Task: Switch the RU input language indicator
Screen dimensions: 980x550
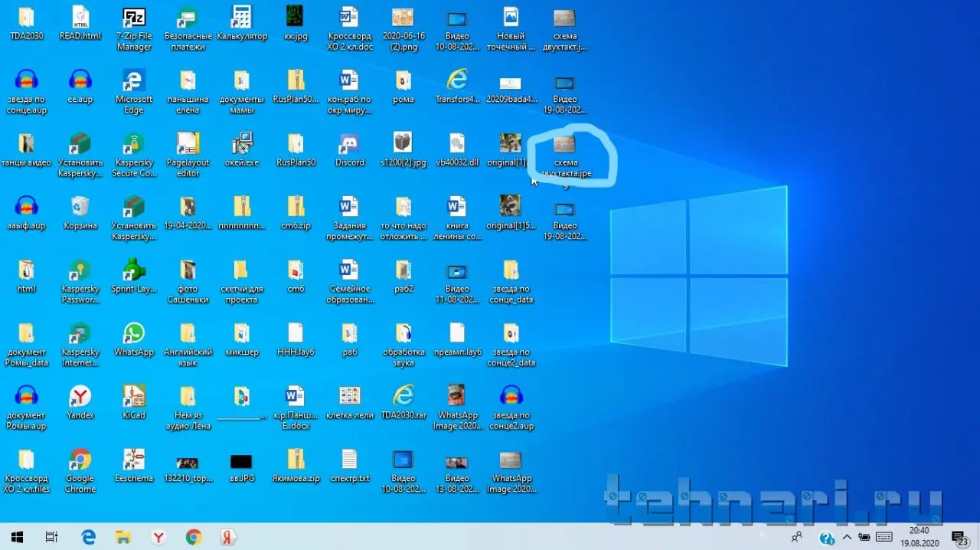Action: click(x=765, y=536)
